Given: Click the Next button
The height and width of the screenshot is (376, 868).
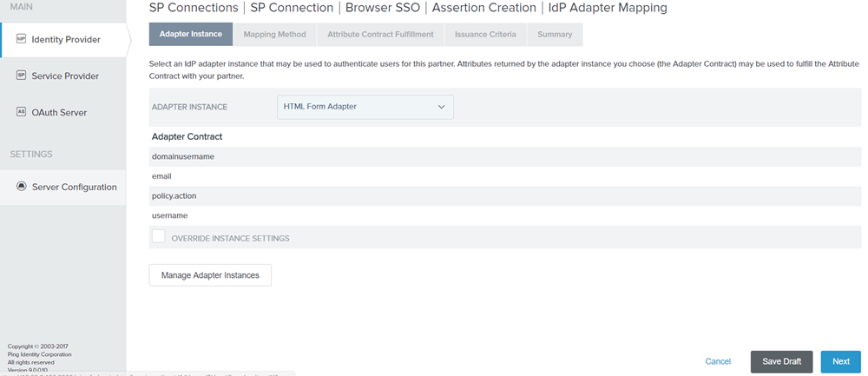Looking at the screenshot, I should (x=840, y=361).
